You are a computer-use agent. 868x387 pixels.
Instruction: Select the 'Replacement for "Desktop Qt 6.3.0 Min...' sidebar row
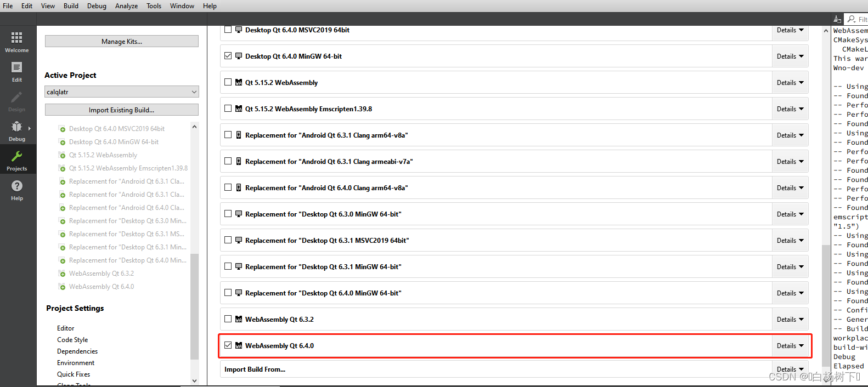point(123,221)
